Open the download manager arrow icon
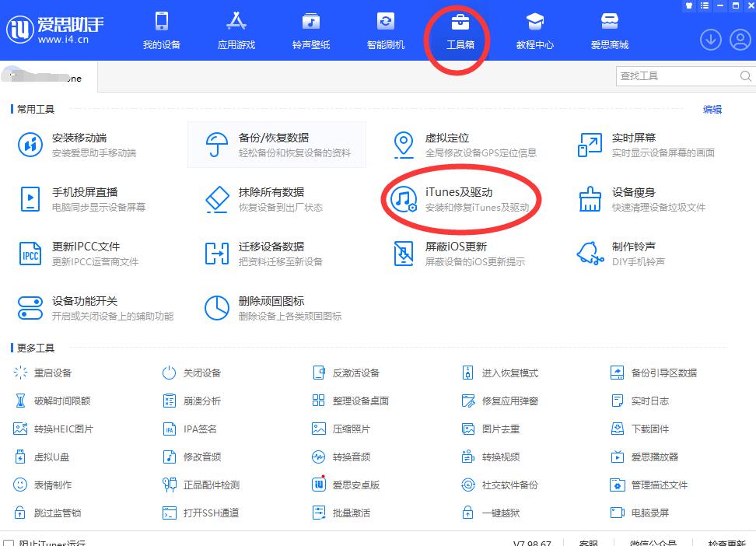Image resolution: width=756 pixels, height=546 pixels. click(711, 40)
